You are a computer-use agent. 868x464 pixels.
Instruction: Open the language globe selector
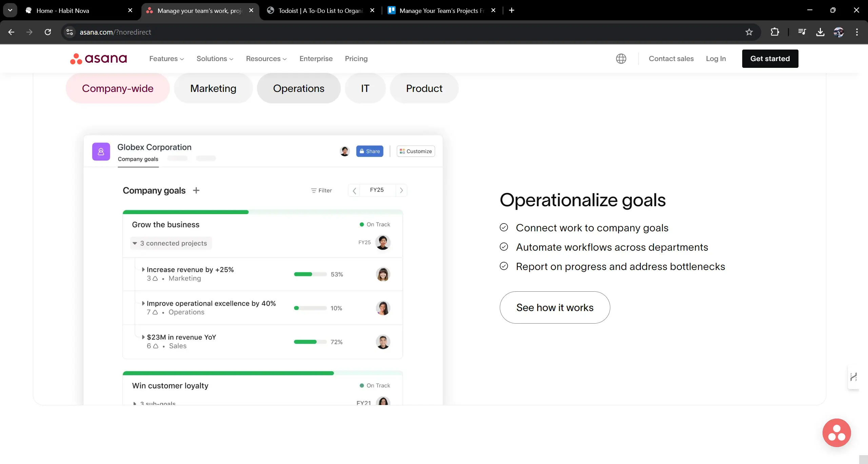(x=621, y=59)
